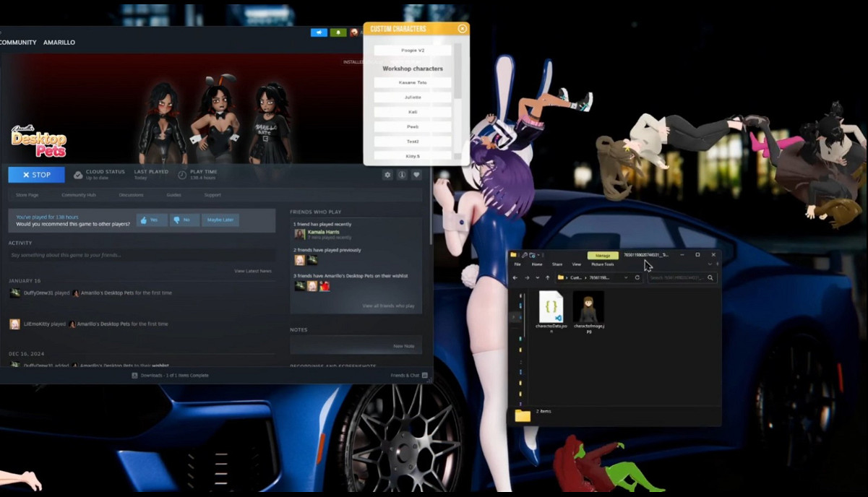Open the address bar folder dropdown
868x497 pixels.
coord(626,277)
